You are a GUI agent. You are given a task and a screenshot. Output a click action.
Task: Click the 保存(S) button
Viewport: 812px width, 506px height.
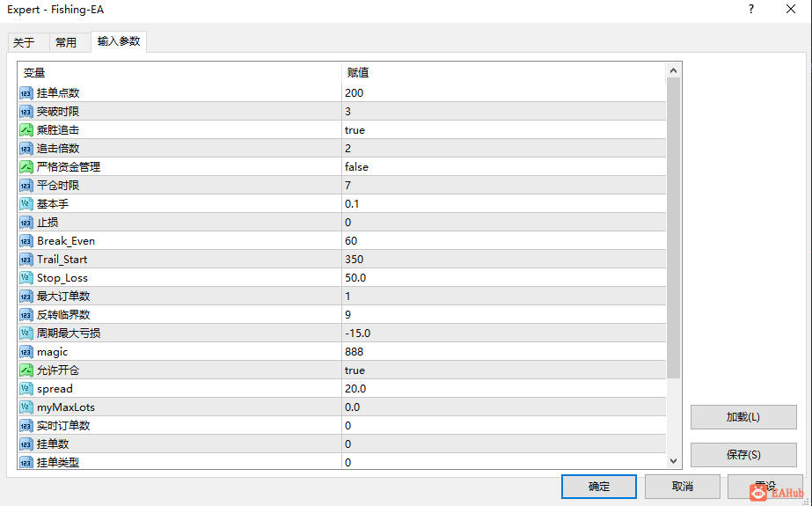743,455
